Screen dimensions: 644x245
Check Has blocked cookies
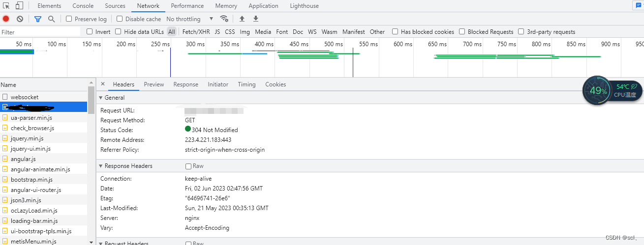click(395, 31)
